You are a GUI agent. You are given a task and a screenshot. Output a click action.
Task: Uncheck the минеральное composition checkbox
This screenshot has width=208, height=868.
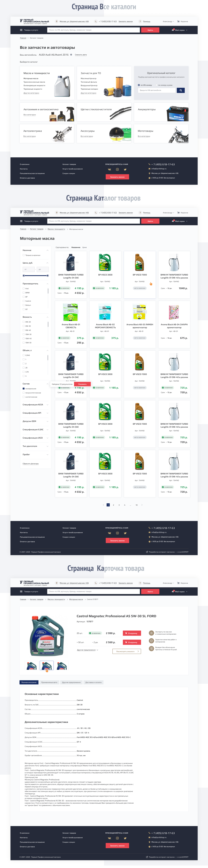click(x=24, y=389)
